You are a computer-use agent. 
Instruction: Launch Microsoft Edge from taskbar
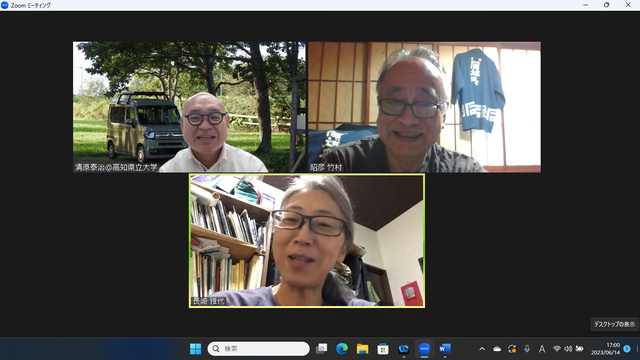[x=342, y=349]
